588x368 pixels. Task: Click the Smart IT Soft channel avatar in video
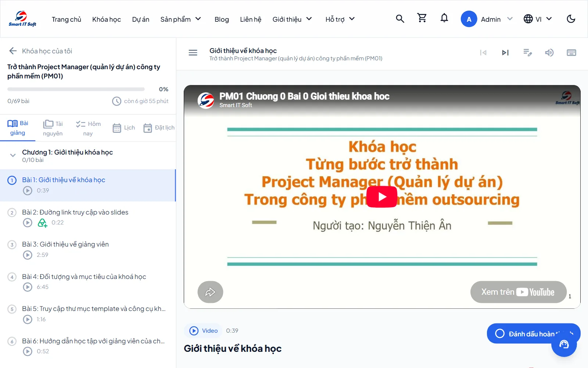click(x=206, y=100)
